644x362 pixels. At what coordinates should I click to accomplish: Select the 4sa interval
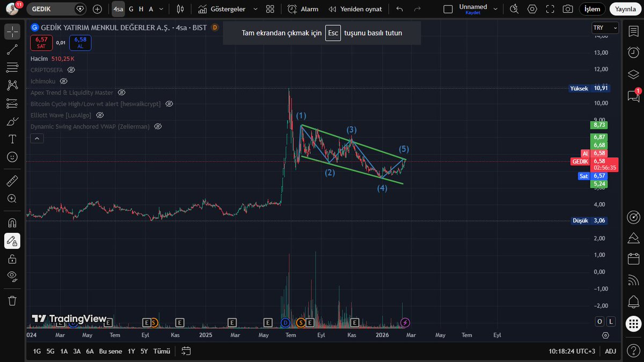[118, 9]
